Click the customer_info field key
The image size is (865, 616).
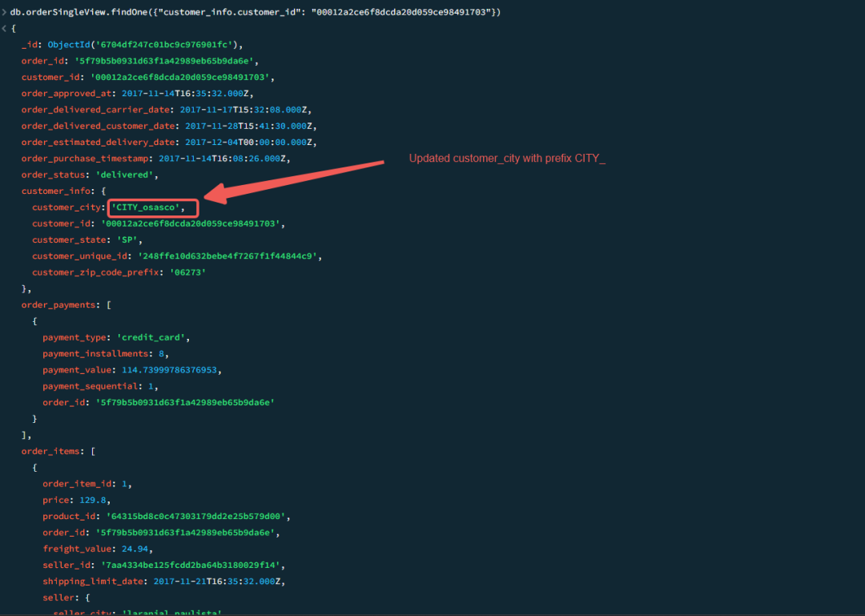56,191
